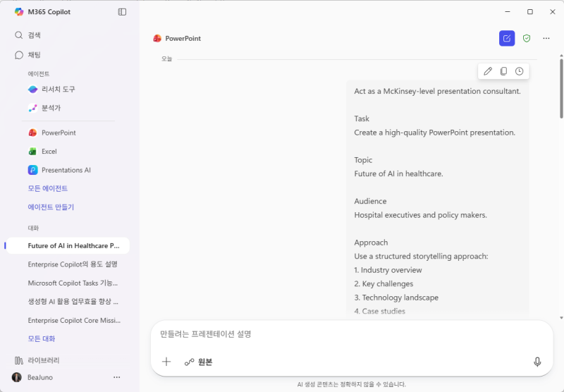Viewport: 564px width, 392px height.
Task: Click the text "Future of AI in healthcare."
Action: pos(398,173)
